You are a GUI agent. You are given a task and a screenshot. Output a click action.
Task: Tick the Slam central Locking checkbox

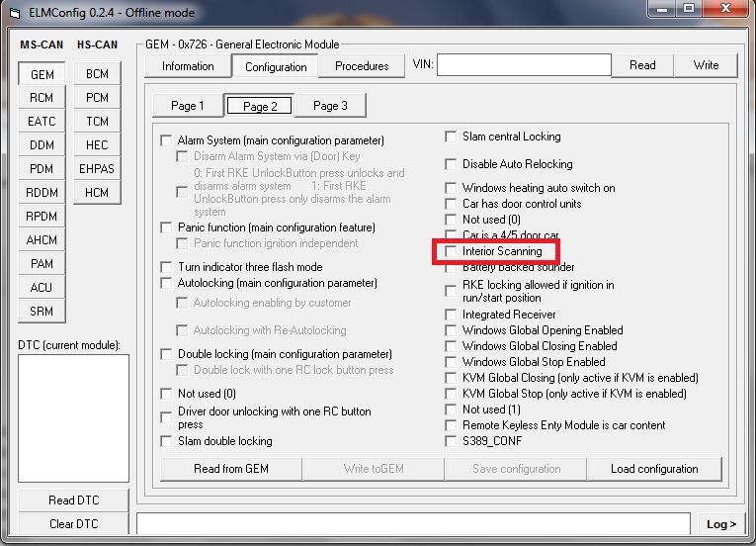coord(452,136)
